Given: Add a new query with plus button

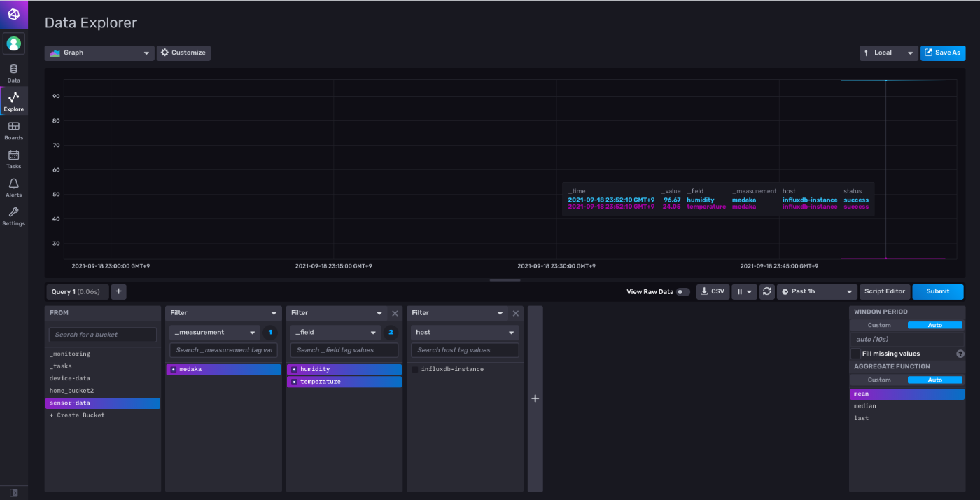Looking at the screenshot, I should [x=118, y=291].
